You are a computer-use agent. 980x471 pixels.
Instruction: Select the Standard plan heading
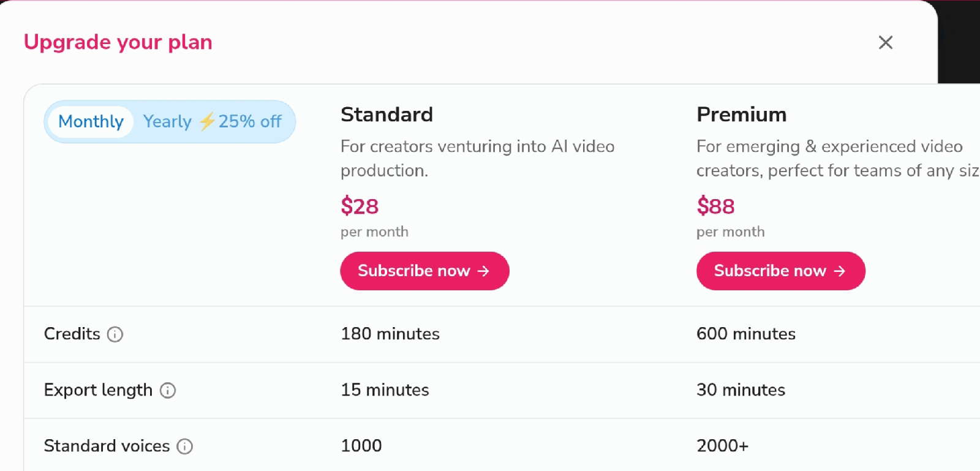[386, 115]
